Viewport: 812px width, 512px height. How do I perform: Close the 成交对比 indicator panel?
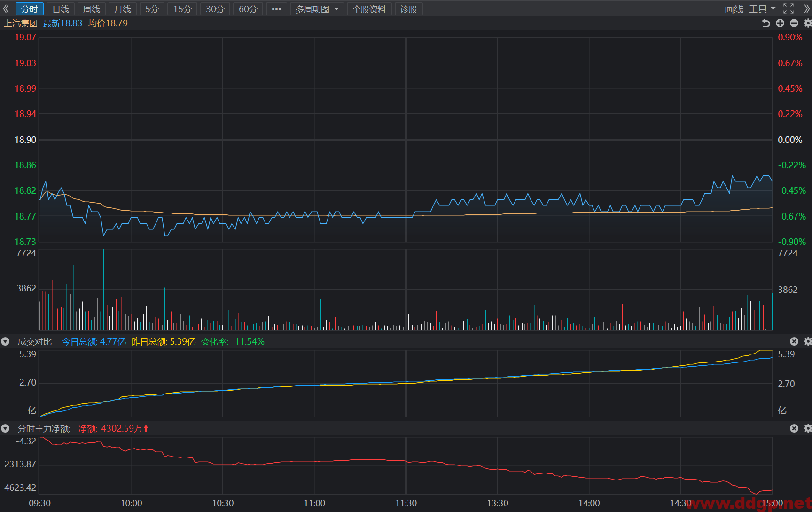point(794,341)
